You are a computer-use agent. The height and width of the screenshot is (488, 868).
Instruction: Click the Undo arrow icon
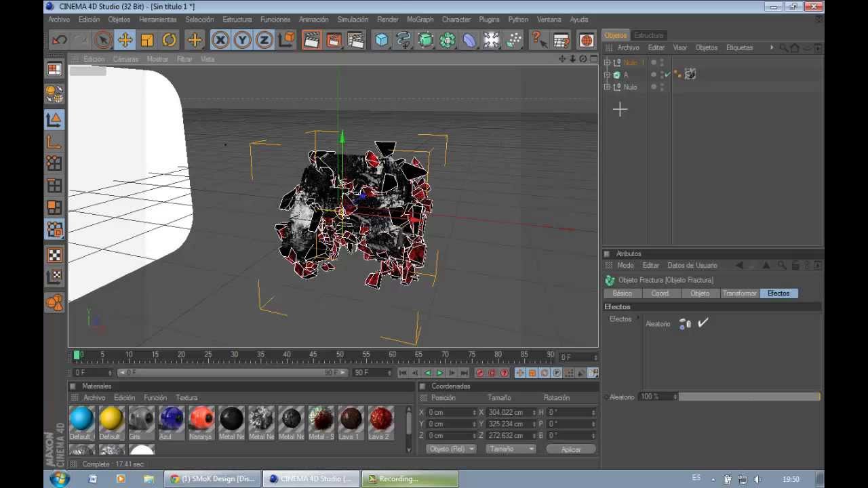click(59, 40)
